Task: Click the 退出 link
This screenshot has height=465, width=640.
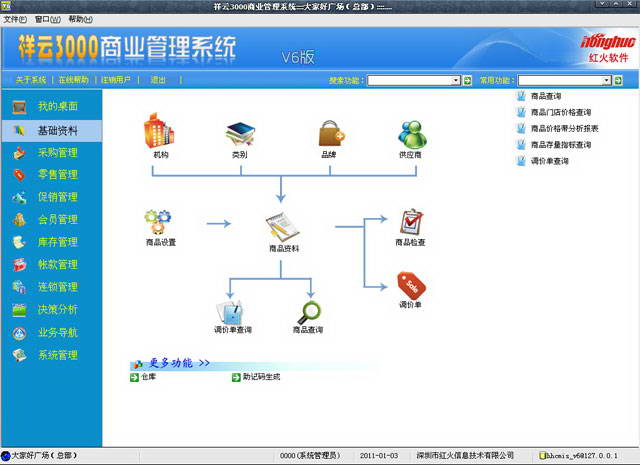Action: 158,80
